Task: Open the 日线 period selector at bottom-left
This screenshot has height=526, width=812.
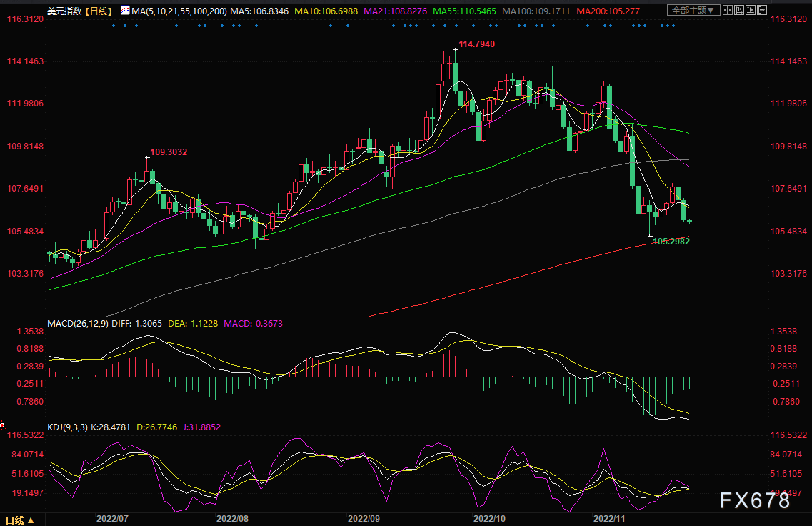Action: [14, 519]
